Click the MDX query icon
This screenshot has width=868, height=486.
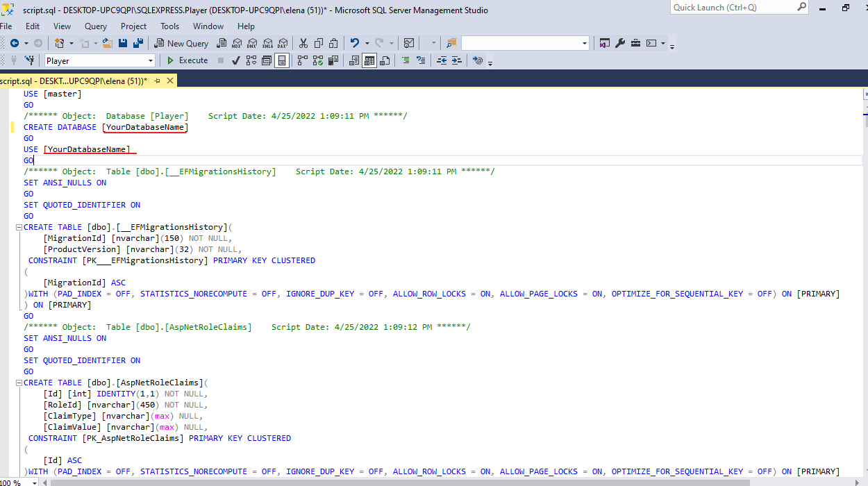click(x=237, y=43)
